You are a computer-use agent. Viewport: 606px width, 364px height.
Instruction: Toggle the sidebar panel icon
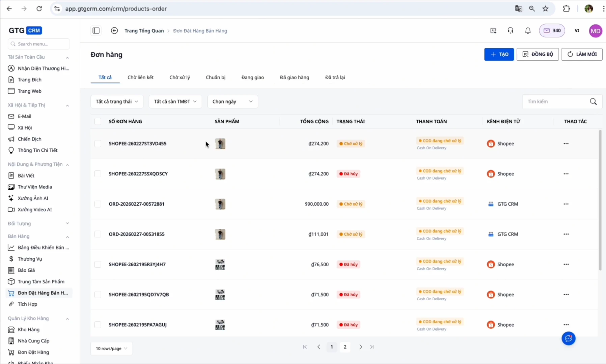pos(96,31)
